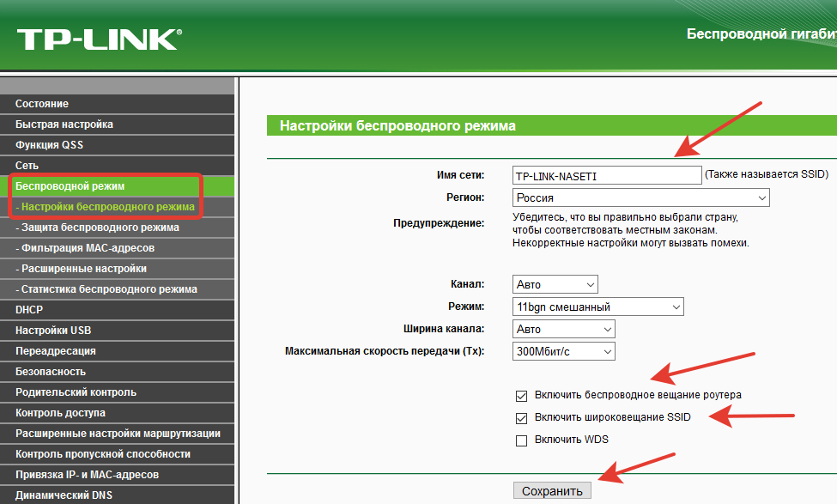
Task: Open Максимальная скорость передачи dropdown
Action: (564, 352)
